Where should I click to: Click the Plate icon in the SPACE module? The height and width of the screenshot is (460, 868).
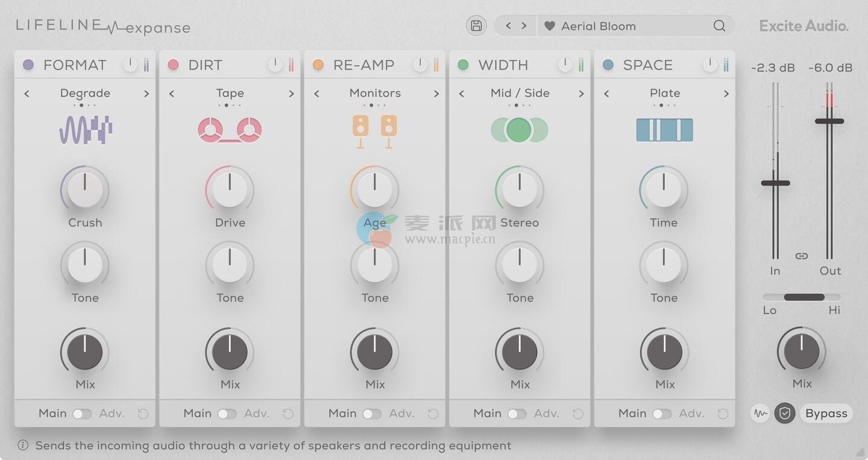coord(664,130)
